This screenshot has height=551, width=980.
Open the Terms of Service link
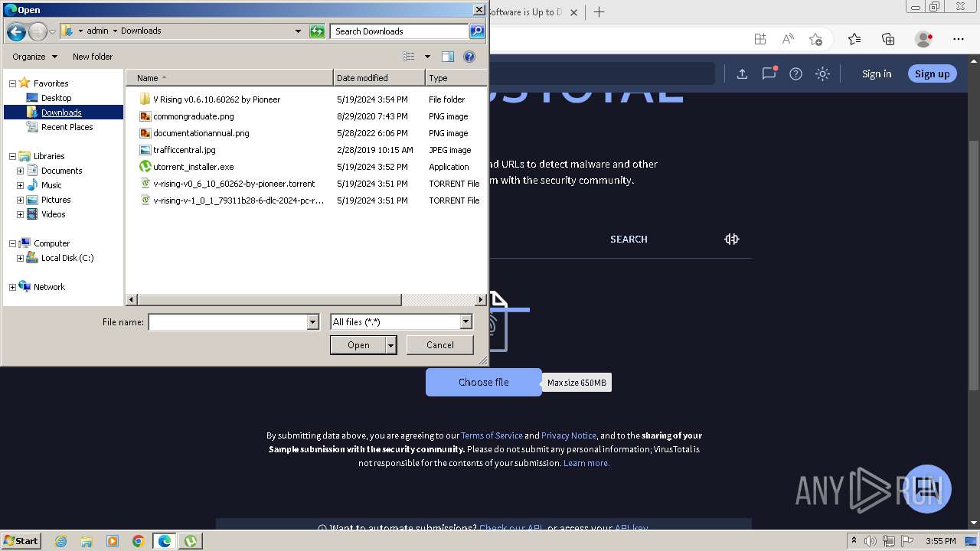pyautogui.click(x=492, y=435)
